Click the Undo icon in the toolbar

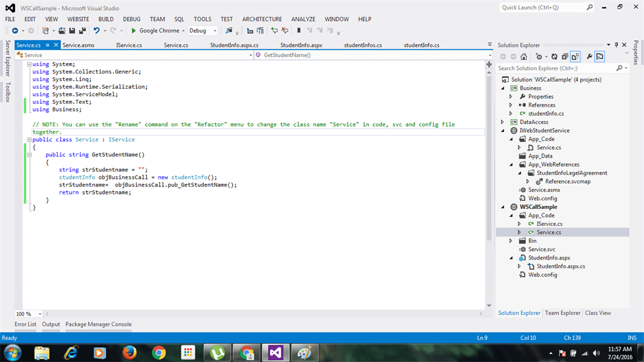tap(96, 30)
